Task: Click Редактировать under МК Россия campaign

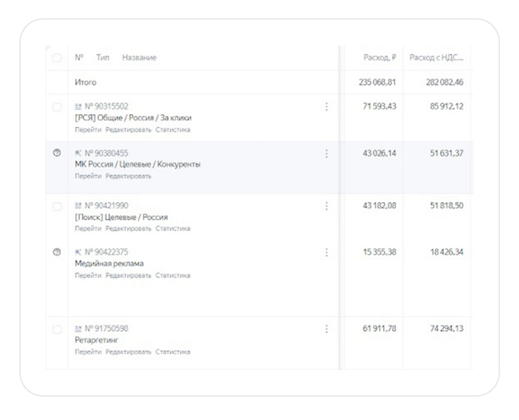Action: coord(131,176)
